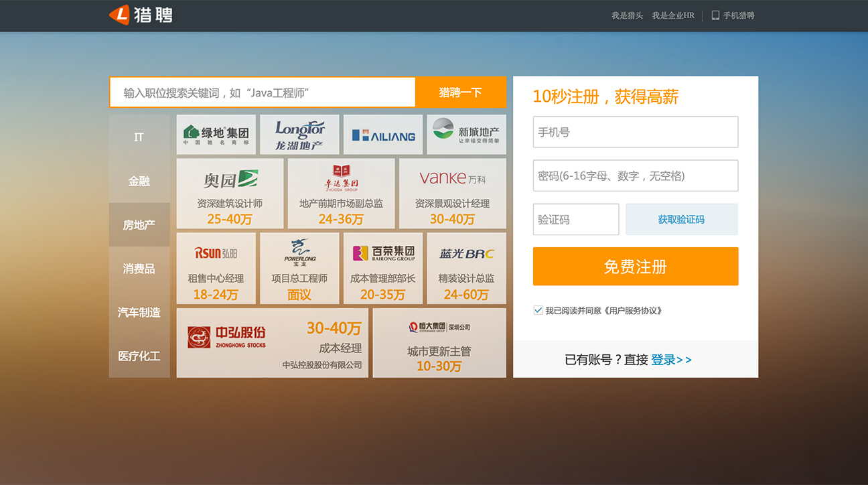Open the Powerlong 项目总工程师 job card
The image size is (868, 485).
coord(299,269)
